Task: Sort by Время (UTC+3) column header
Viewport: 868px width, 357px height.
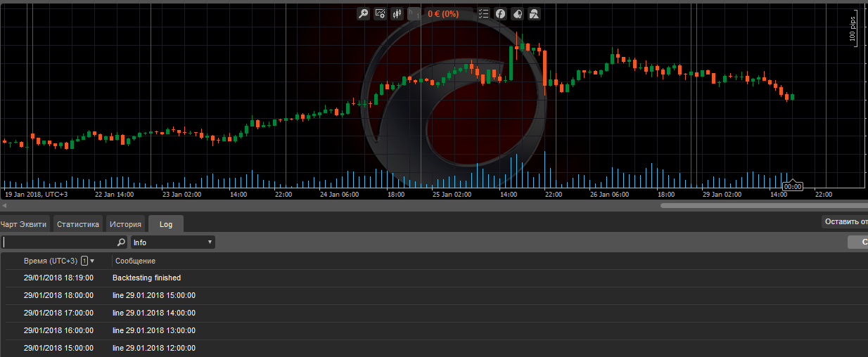Action: click(51, 261)
